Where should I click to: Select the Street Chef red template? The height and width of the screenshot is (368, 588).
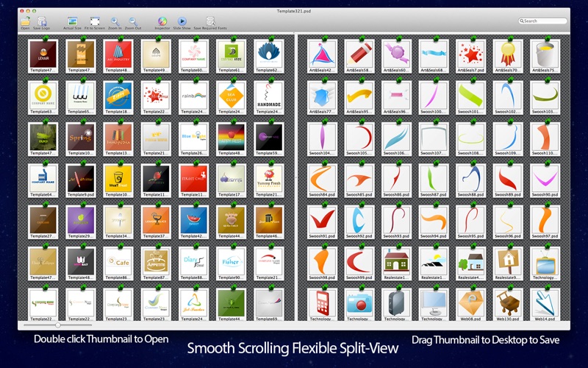pos(193,180)
